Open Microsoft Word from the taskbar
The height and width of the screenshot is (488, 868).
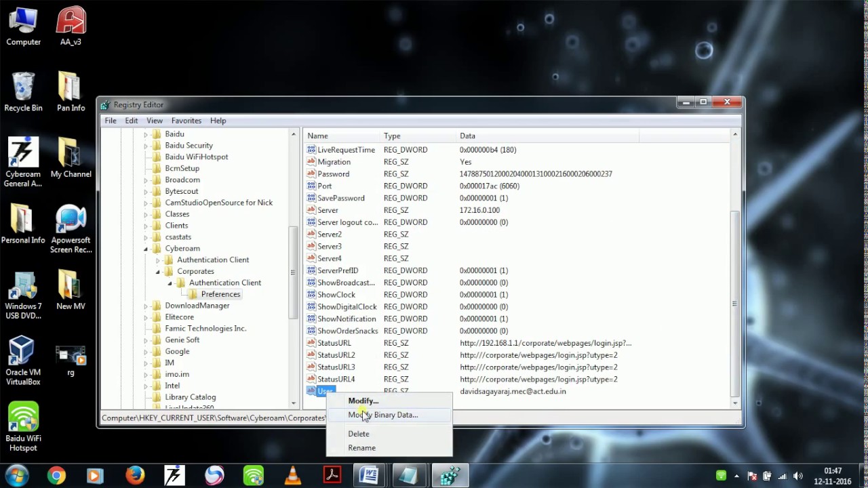pos(370,476)
